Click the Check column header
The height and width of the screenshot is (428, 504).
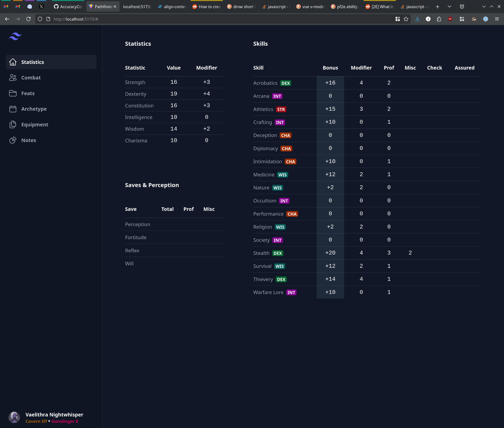(x=434, y=68)
